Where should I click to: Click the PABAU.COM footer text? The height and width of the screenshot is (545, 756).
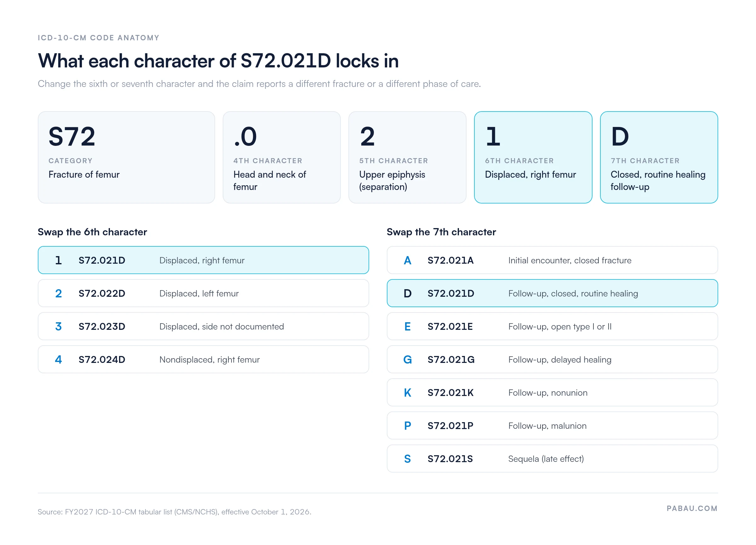click(692, 508)
